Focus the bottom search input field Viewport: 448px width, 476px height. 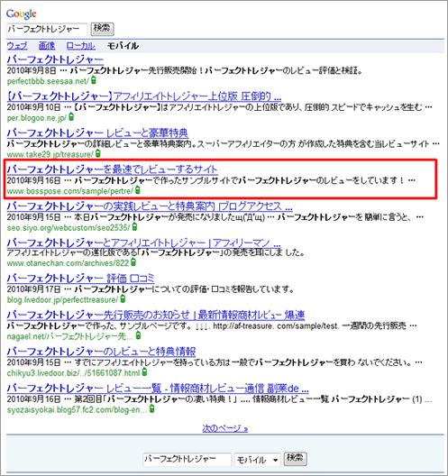[187, 459]
